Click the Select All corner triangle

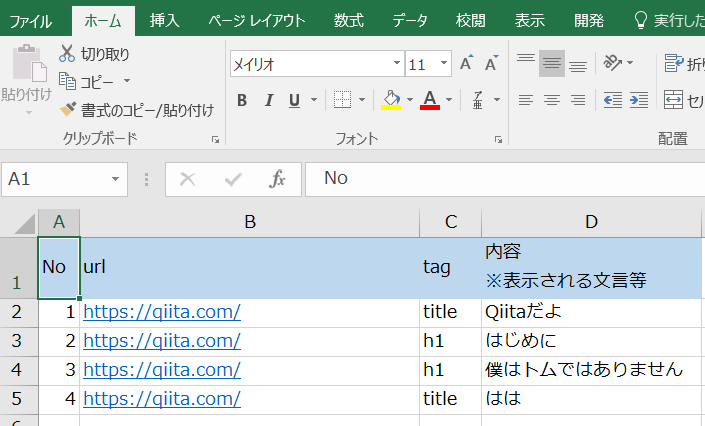pyautogui.click(x=24, y=223)
